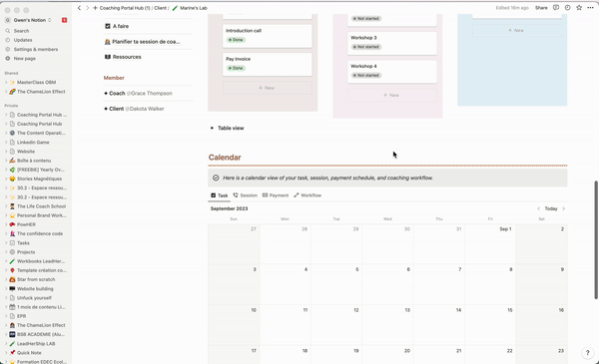
Task: Expand Coaching Portal Hub chevron
Action: pyautogui.click(x=6, y=124)
